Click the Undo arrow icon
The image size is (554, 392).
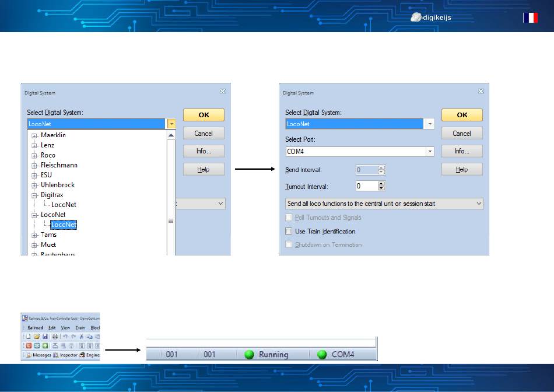(65, 337)
